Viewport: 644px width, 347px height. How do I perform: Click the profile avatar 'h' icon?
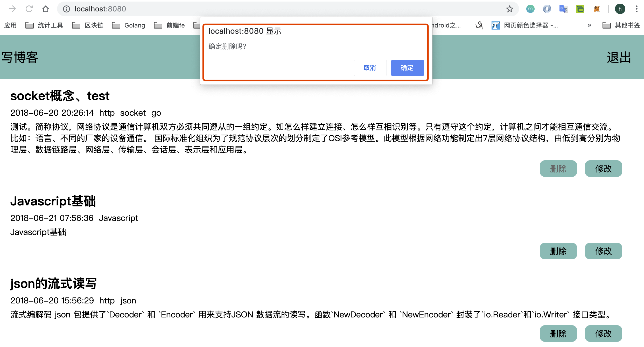[620, 9]
